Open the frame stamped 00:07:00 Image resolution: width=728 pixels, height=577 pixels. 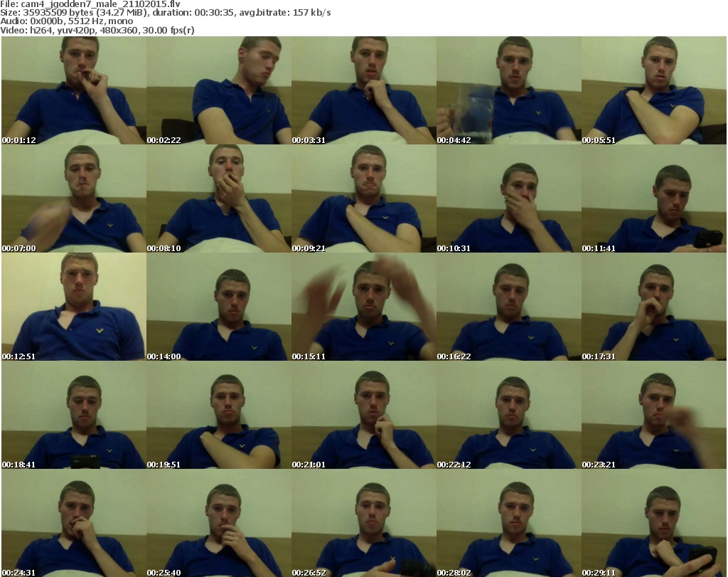[x=74, y=198]
